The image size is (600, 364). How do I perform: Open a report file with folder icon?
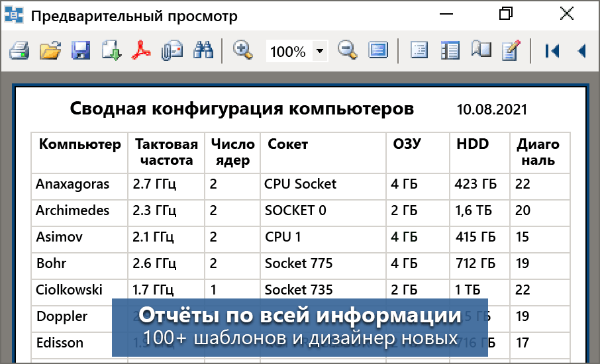pos(50,51)
